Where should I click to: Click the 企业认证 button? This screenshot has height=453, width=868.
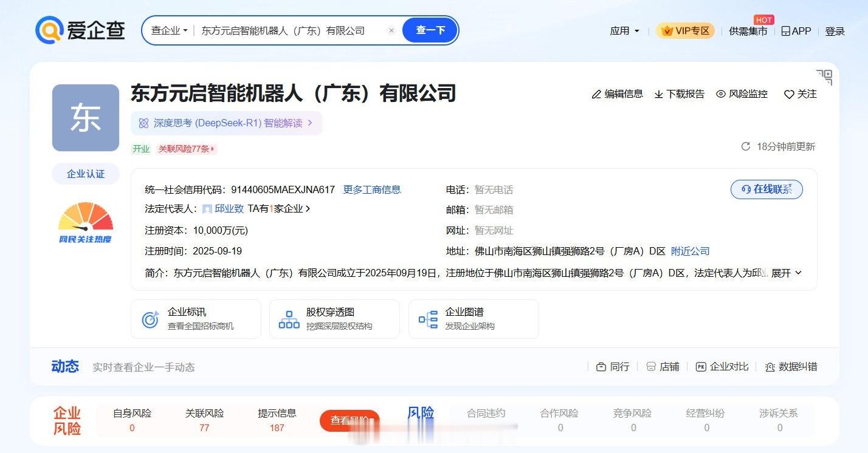(86, 174)
